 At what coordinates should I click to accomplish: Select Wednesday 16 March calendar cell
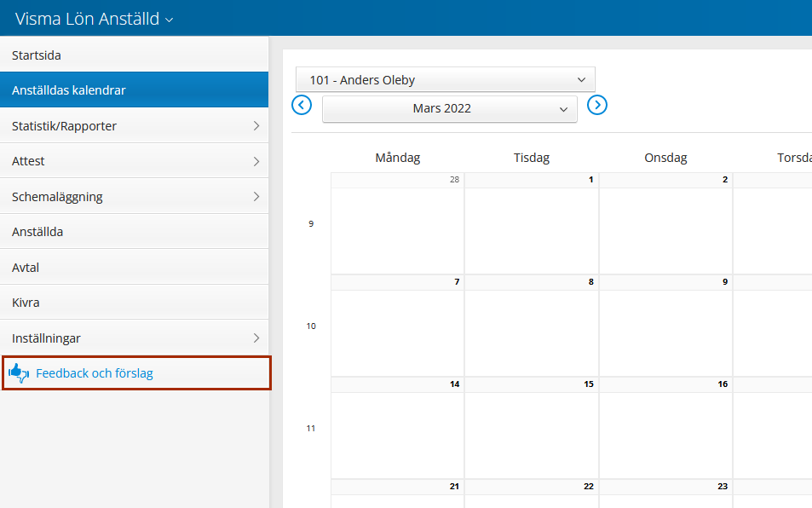(666, 428)
